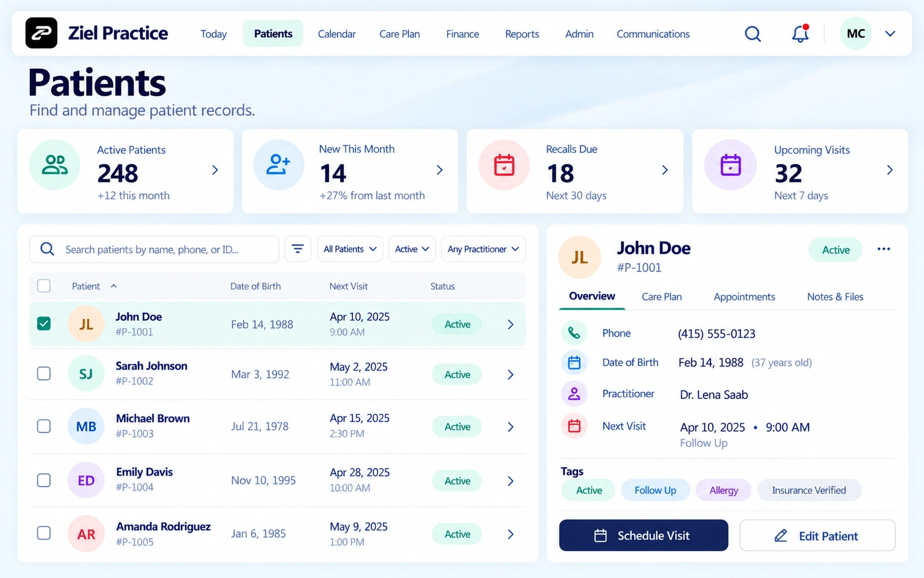Click the Active Patients people icon
The width and height of the screenshot is (924, 578).
coord(55,165)
